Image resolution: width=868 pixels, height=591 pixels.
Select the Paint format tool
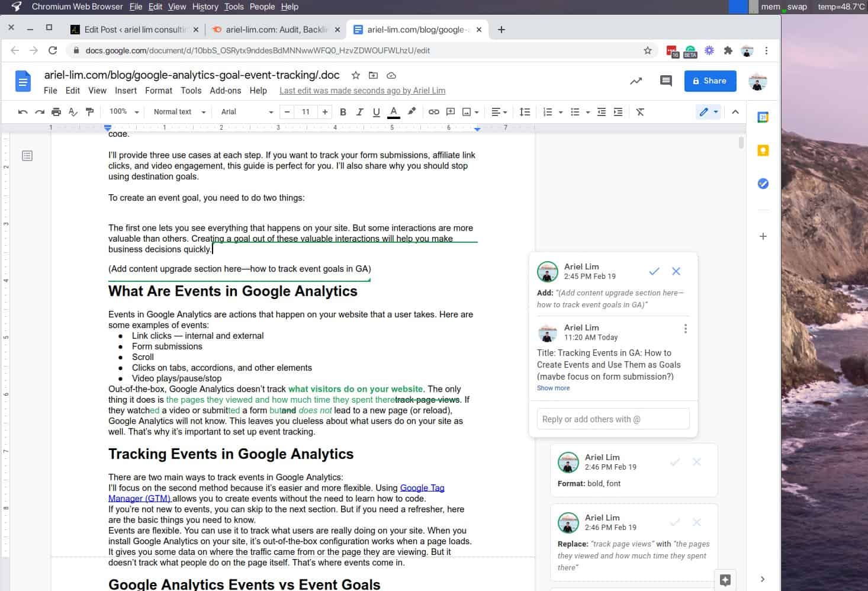point(90,112)
